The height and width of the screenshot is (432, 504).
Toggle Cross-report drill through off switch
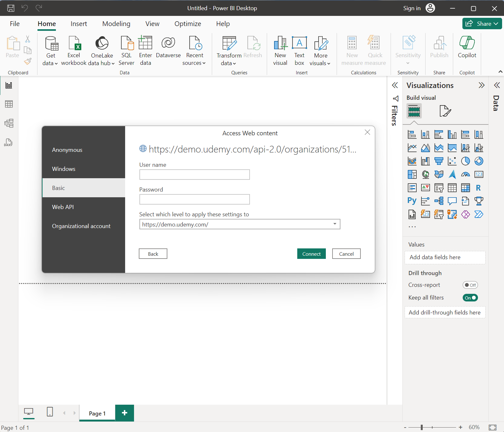tap(470, 285)
